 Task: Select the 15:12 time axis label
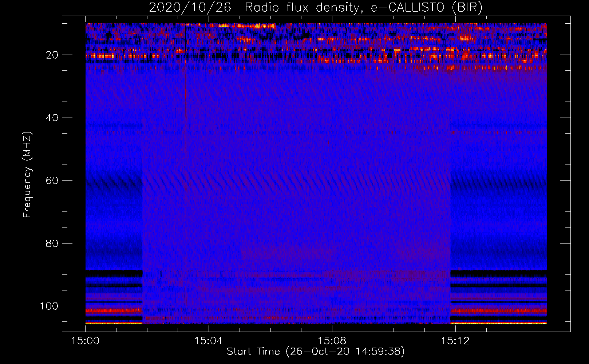455,341
